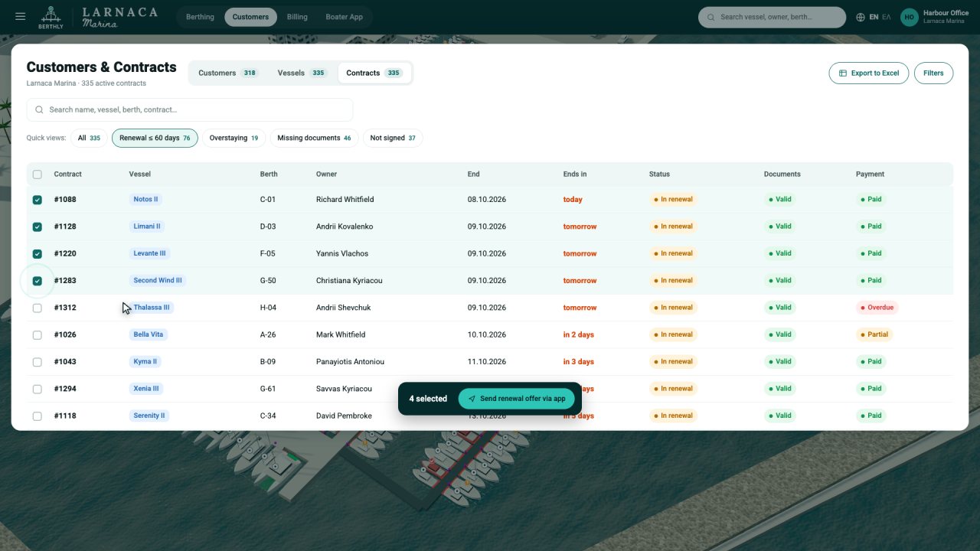Click the paper-plane icon on the renewal offer button

tap(472, 399)
